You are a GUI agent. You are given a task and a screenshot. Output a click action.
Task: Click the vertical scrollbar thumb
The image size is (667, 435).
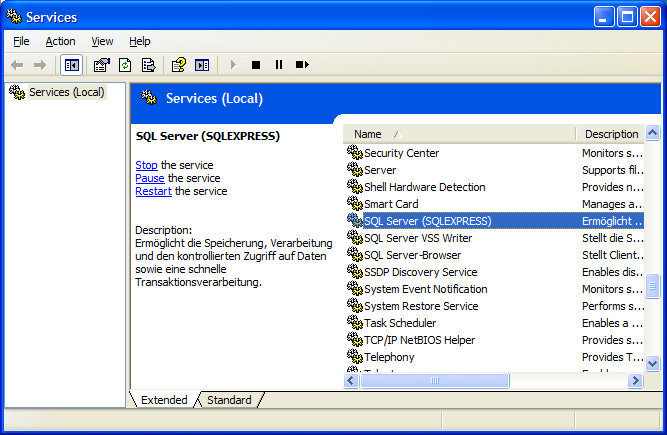click(x=653, y=287)
